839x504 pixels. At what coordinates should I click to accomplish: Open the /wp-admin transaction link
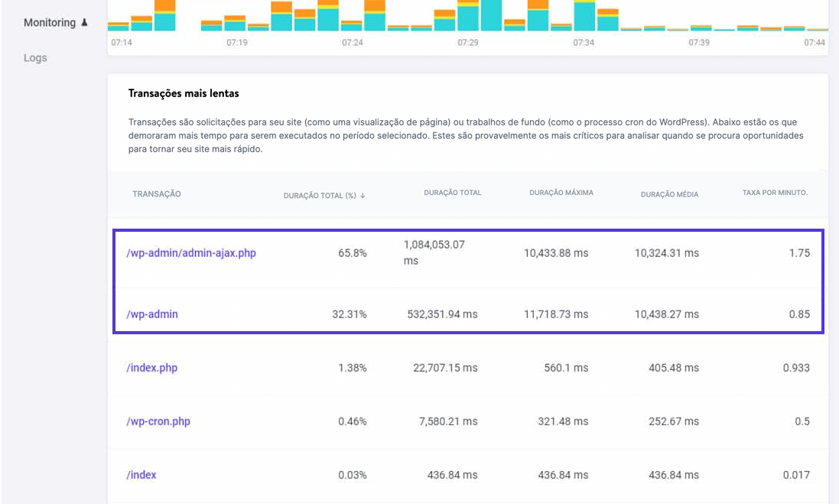coord(153,314)
